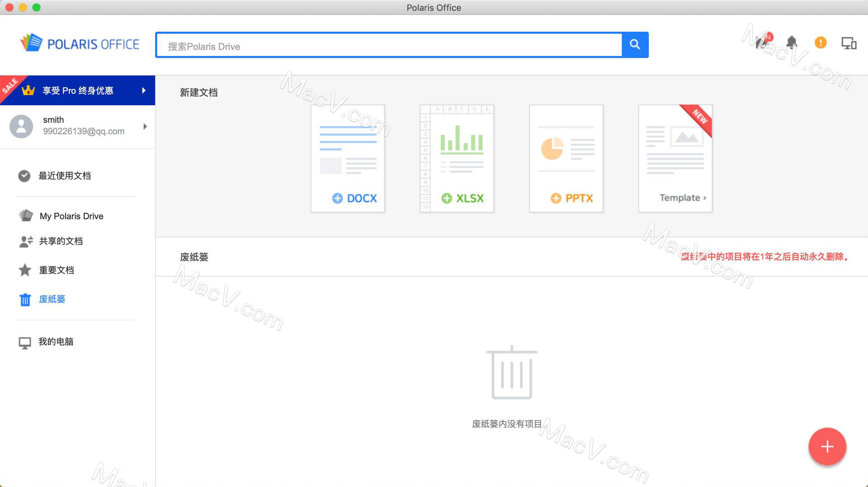Open My Polaris Drive

tap(71, 216)
